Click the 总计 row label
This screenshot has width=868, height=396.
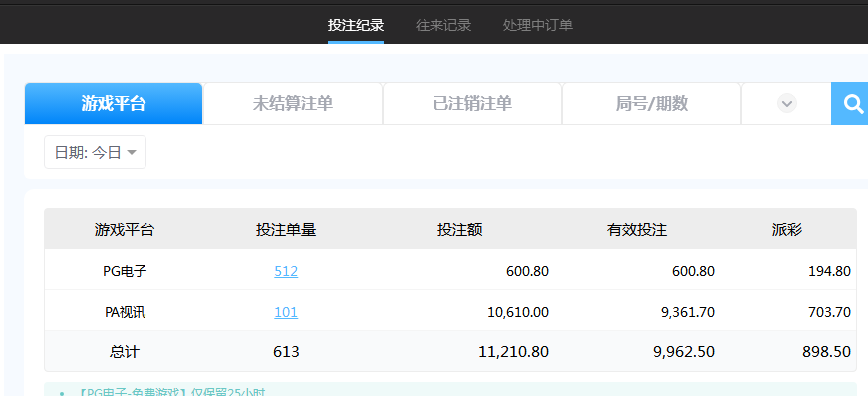tap(125, 352)
